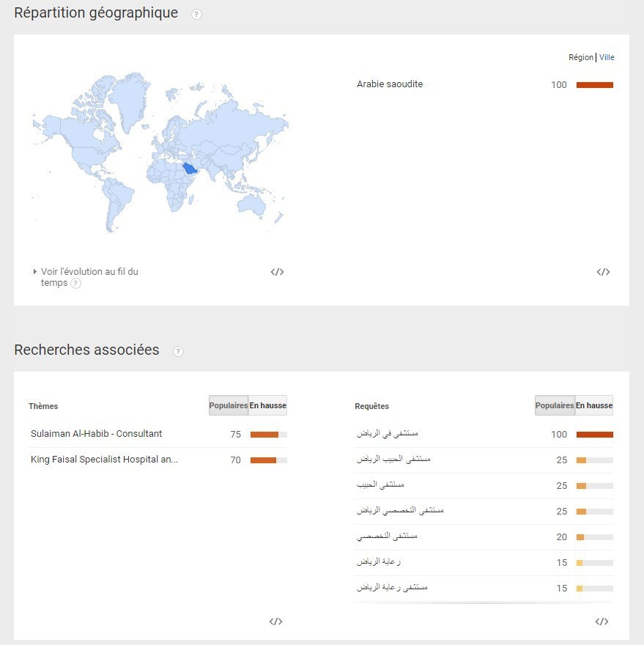
Task: Toggle Thèmes list to En hausse
Action: (267, 405)
